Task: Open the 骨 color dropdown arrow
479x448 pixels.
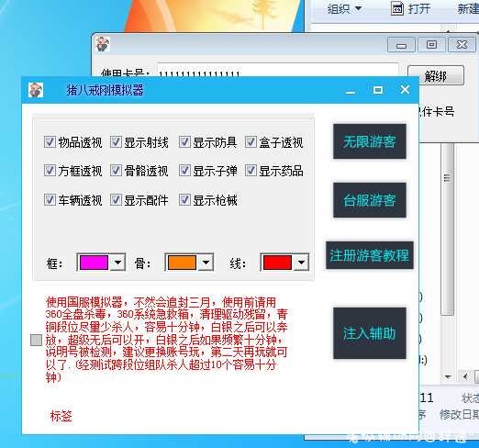Action: coord(206,263)
